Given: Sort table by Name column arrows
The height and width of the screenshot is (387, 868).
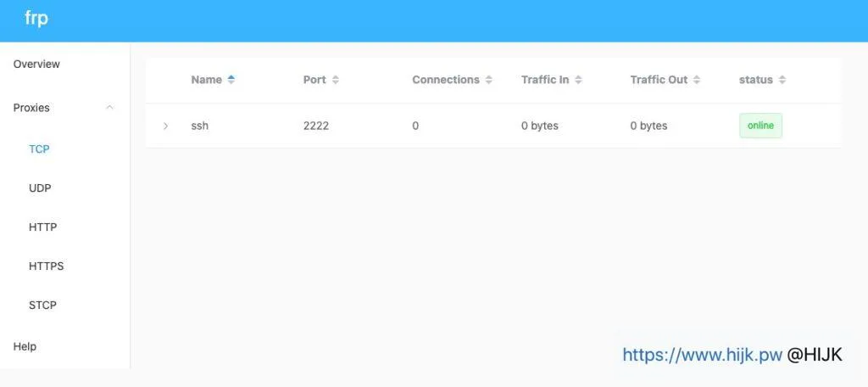Looking at the screenshot, I should pyautogui.click(x=231, y=80).
